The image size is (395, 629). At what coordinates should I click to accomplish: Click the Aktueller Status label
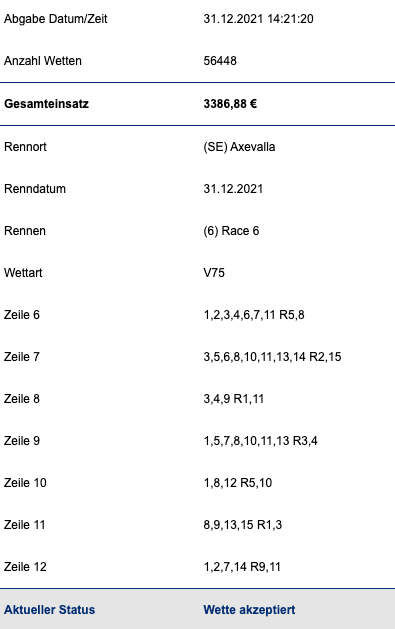pyautogui.click(x=50, y=610)
